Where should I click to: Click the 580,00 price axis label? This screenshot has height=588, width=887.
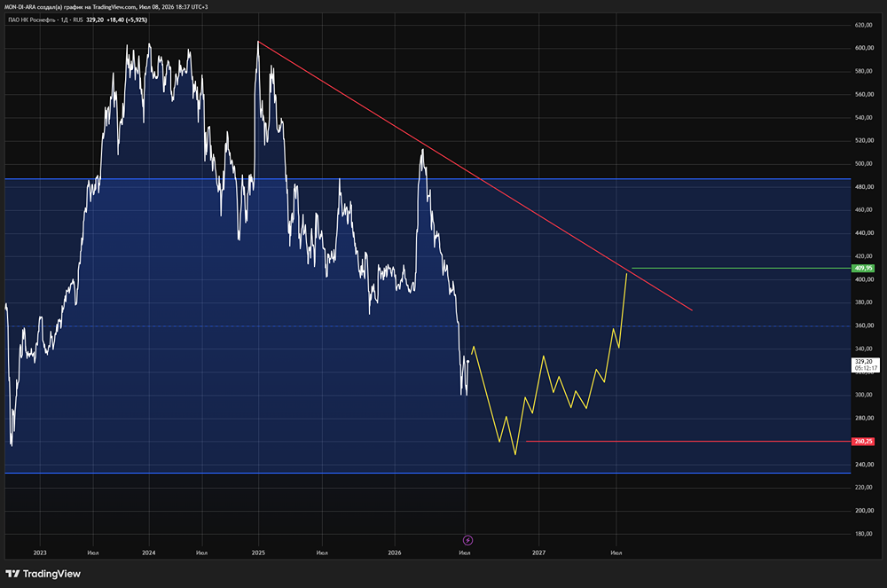863,71
